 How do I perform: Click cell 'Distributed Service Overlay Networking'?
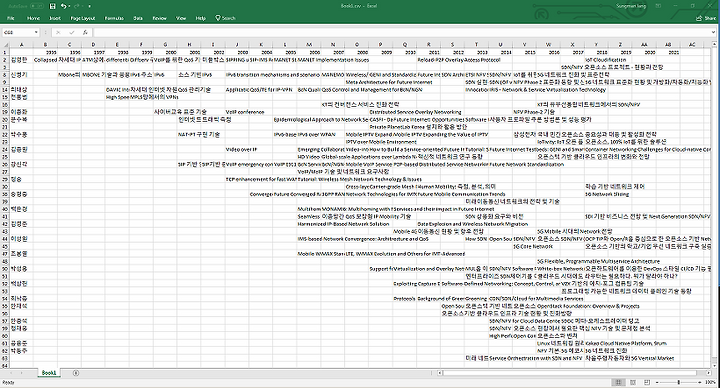pos(415,112)
